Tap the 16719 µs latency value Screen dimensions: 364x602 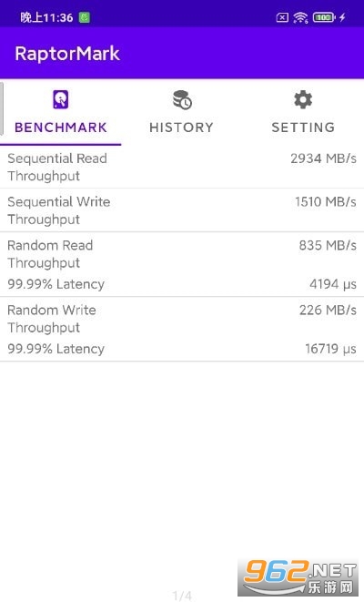[330, 349]
